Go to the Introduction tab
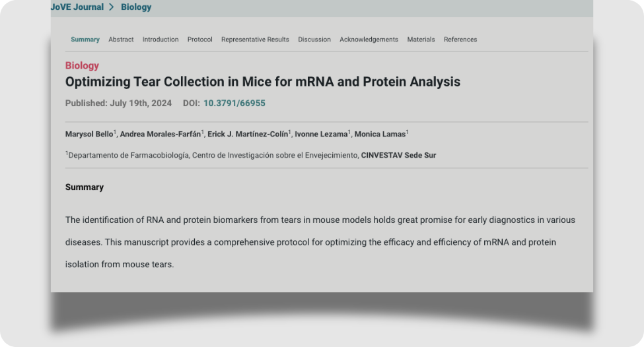644x347 pixels. coord(161,40)
